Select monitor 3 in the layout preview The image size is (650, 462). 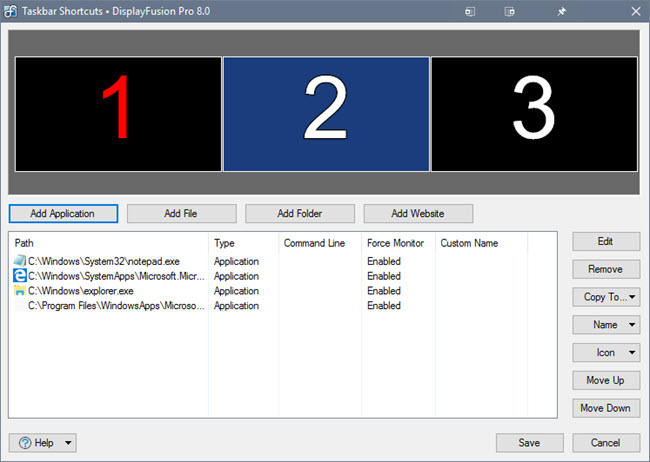coord(534,114)
